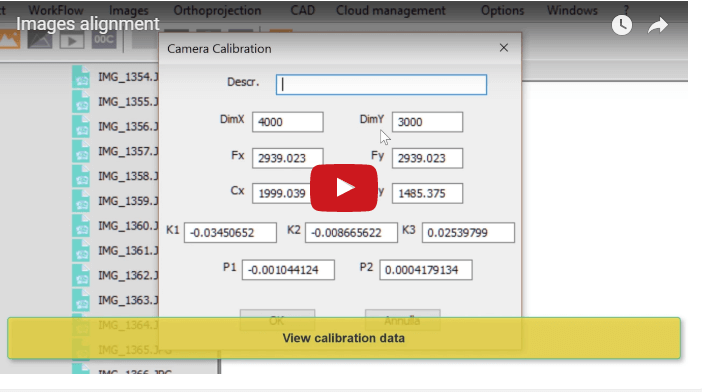Click the video title Images alignment
Viewport: 702px width, 392px height.
tap(88, 24)
